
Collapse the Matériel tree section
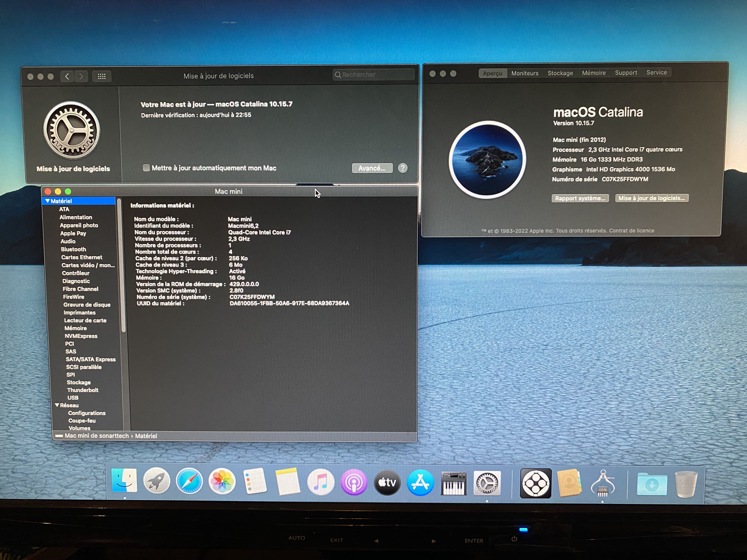[48, 201]
